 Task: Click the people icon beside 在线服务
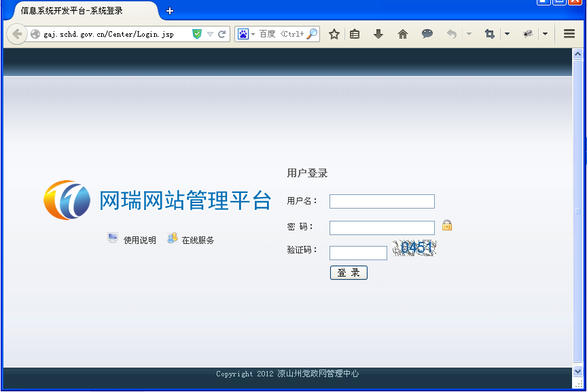(172, 238)
